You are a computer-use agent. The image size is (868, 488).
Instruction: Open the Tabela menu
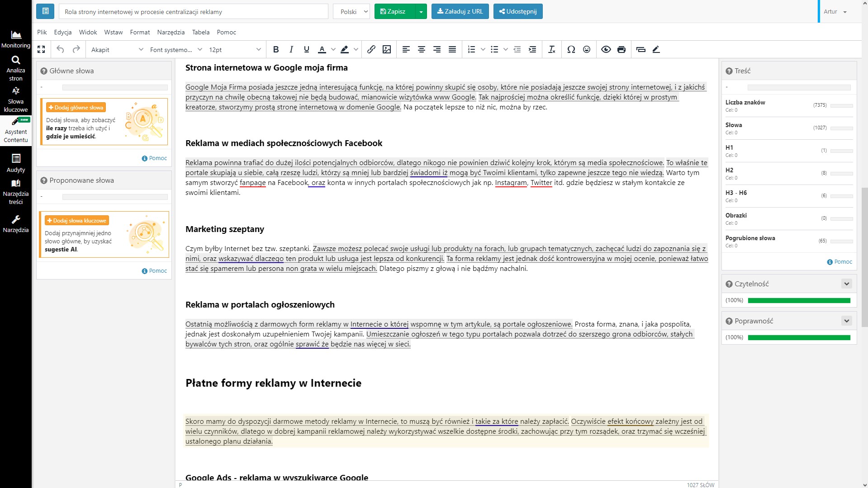pos(201,32)
